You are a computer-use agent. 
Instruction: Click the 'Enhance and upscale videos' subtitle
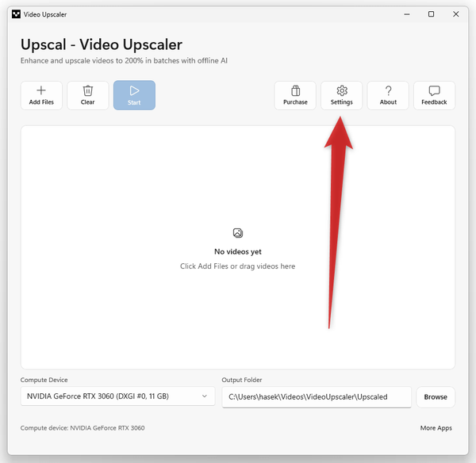click(124, 61)
